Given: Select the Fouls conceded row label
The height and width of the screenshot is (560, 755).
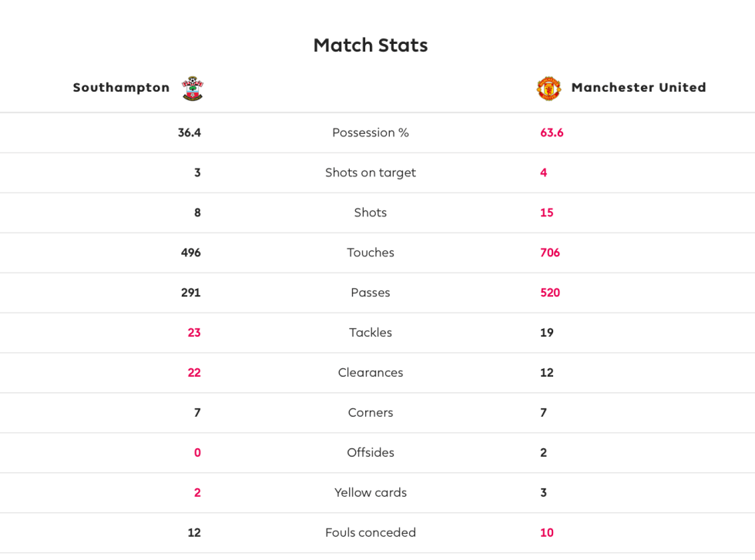Looking at the screenshot, I should pos(371,533).
